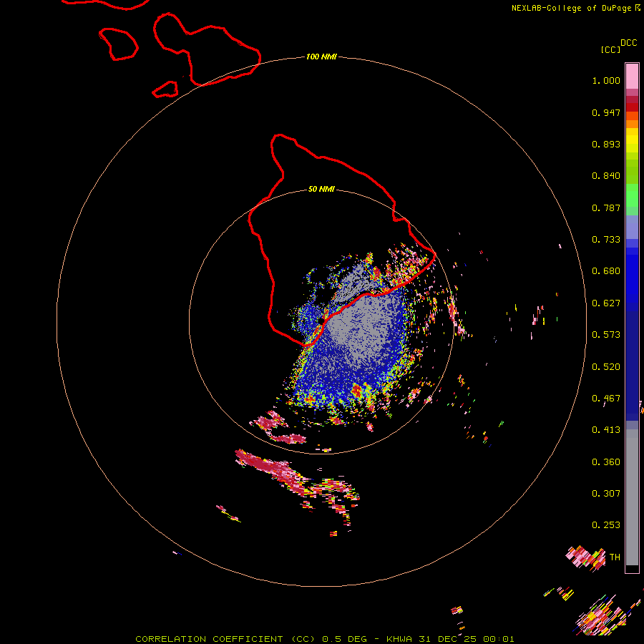Image resolution: width=644 pixels, height=644 pixels.
Task: Click the CORRELATION COEFFICIENT (CC) caption text
Action: (225, 639)
